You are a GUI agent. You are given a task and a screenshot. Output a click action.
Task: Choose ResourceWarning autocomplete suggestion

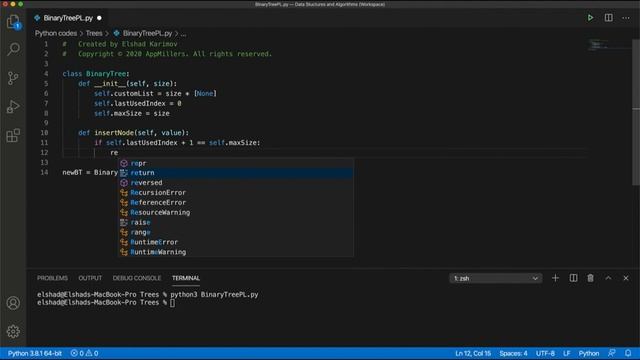point(236,212)
